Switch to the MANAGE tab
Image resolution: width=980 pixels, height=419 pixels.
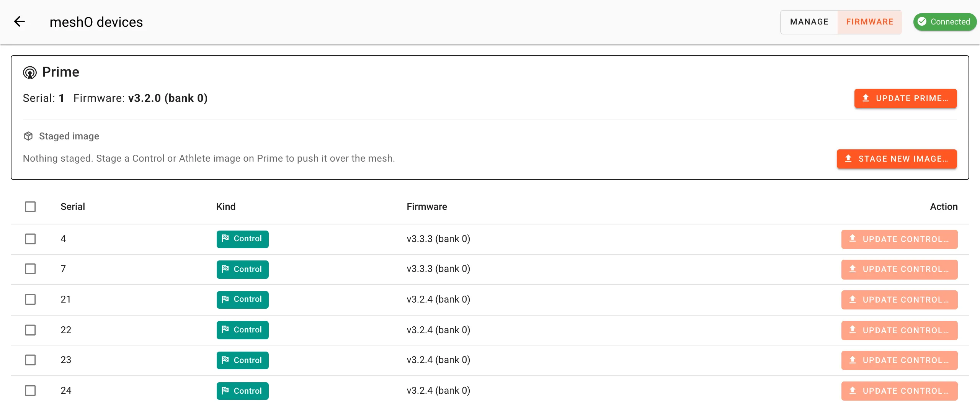click(x=809, y=22)
